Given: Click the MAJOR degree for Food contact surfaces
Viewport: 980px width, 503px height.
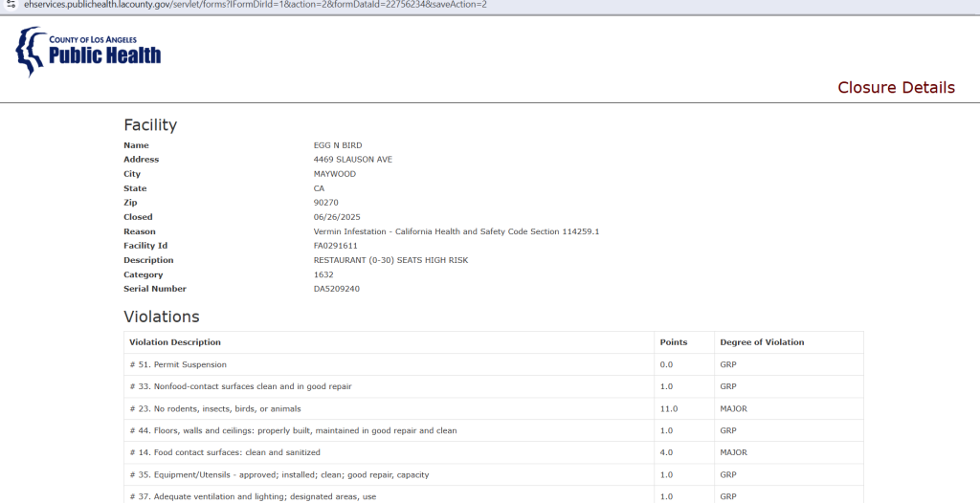Looking at the screenshot, I should [x=733, y=452].
